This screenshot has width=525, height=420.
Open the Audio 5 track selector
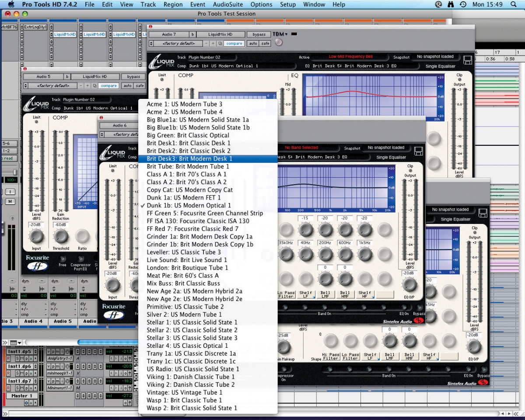43,77
